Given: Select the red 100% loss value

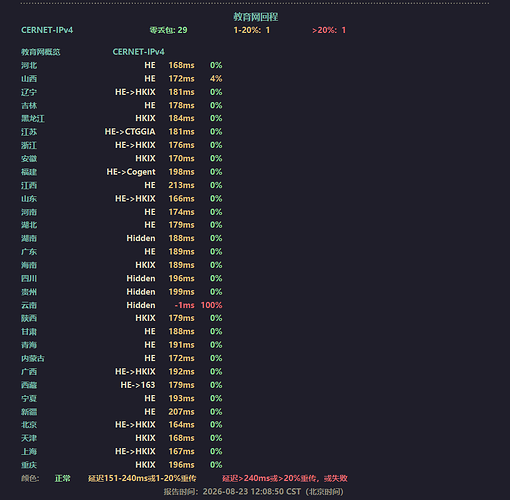Looking at the screenshot, I should (211, 305).
